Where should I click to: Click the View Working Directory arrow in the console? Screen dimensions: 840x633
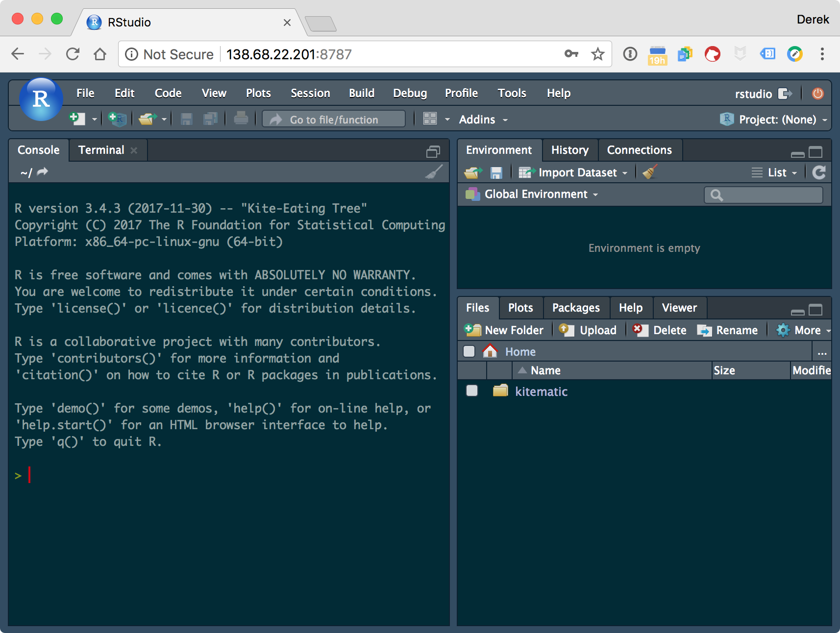pyautogui.click(x=43, y=171)
